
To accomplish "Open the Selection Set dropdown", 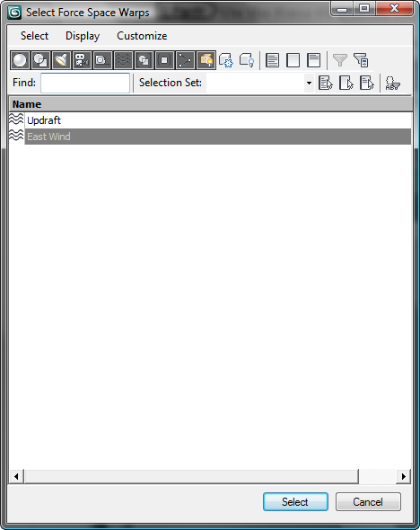I will coord(309,83).
